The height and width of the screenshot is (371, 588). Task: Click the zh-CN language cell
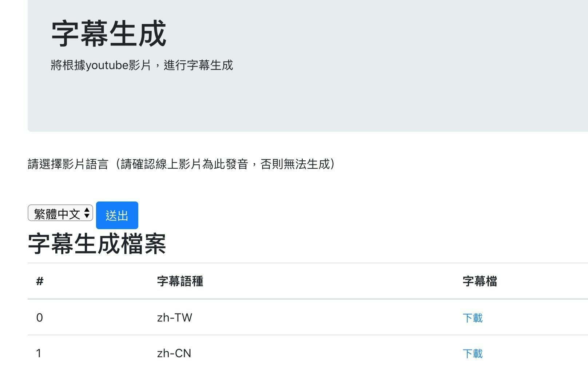coord(174,353)
